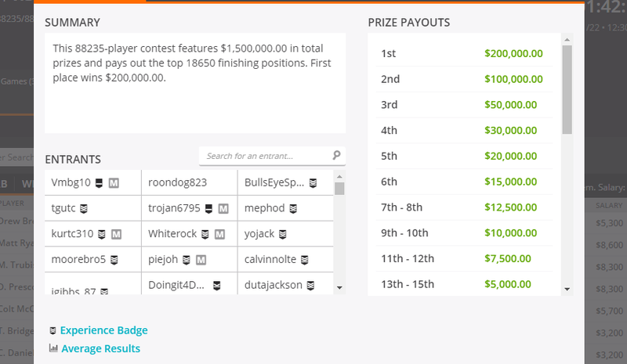The width and height of the screenshot is (627, 364).
Task: Click the badge icon next to calvinnolte
Action: tap(305, 260)
